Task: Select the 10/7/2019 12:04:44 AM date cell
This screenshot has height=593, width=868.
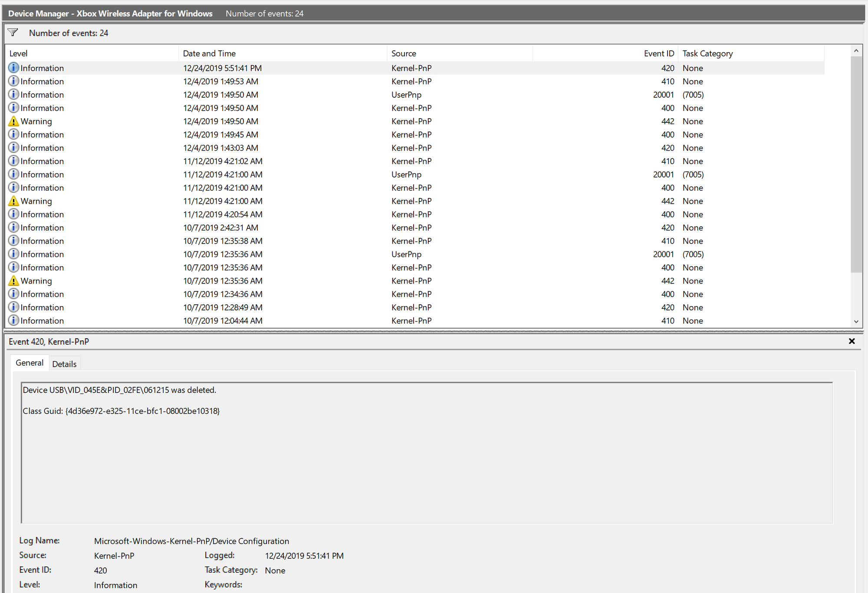Action: (223, 320)
